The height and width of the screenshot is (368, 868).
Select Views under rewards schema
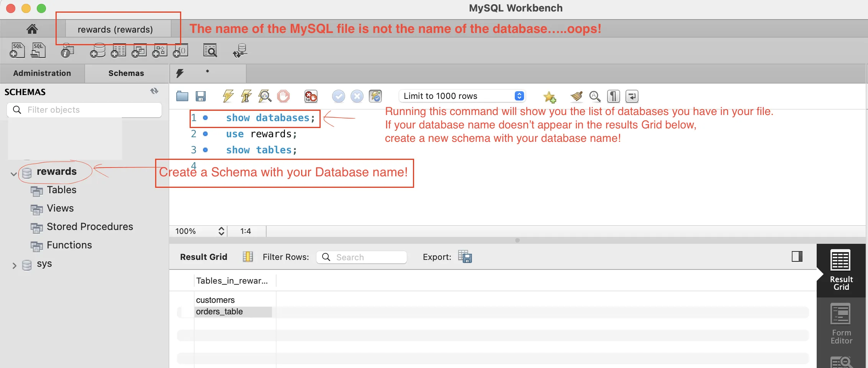[x=60, y=208]
